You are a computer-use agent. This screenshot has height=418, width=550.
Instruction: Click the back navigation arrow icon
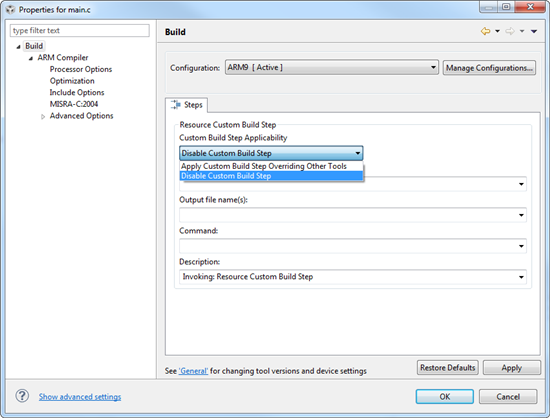(485, 31)
